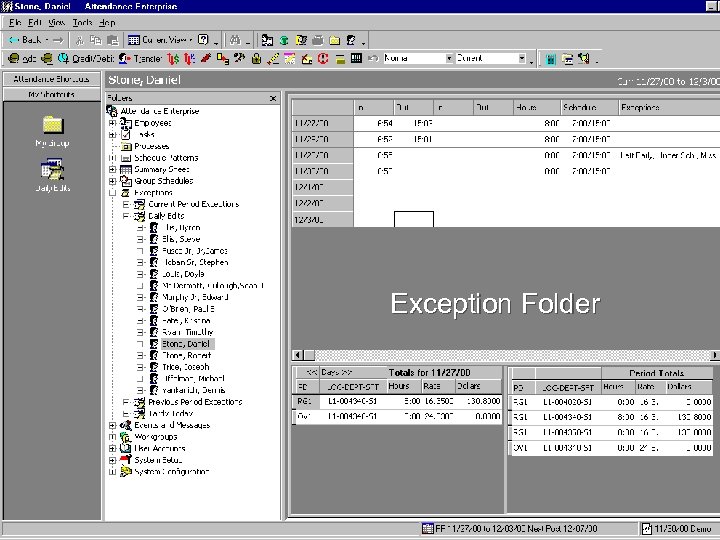The height and width of the screenshot is (540, 720).
Task: Close the Folders pane with its X
Action: coord(273,98)
